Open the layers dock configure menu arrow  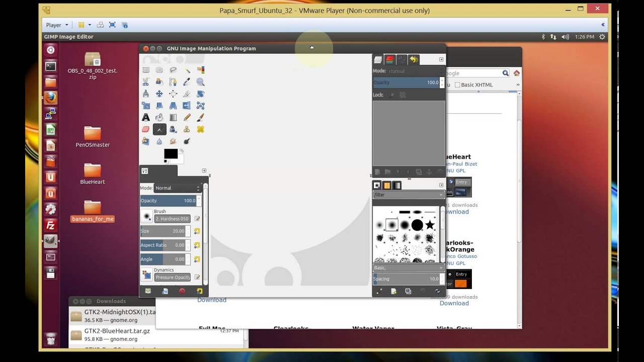pyautogui.click(x=441, y=59)
